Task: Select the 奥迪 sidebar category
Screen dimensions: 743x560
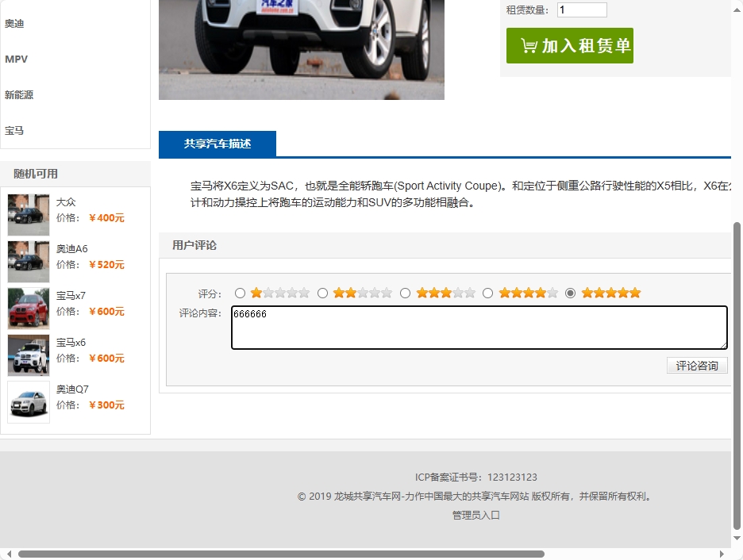Action: tap(14, 23)
